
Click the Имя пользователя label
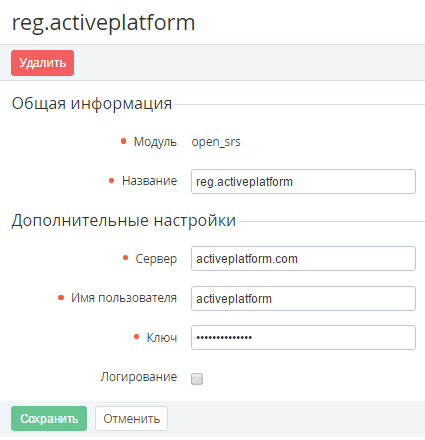pyautogui.click(x=124, y=298)
